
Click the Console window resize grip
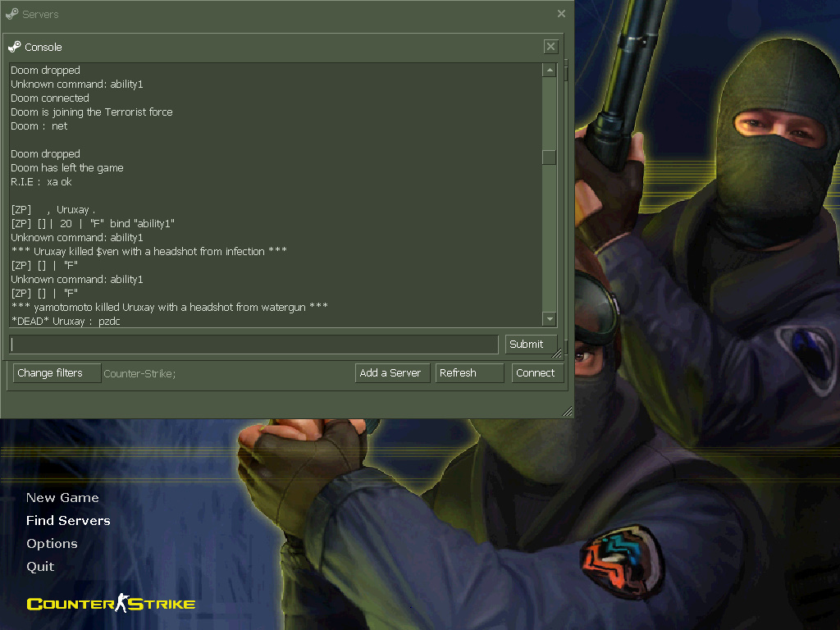tap(558, 354)
